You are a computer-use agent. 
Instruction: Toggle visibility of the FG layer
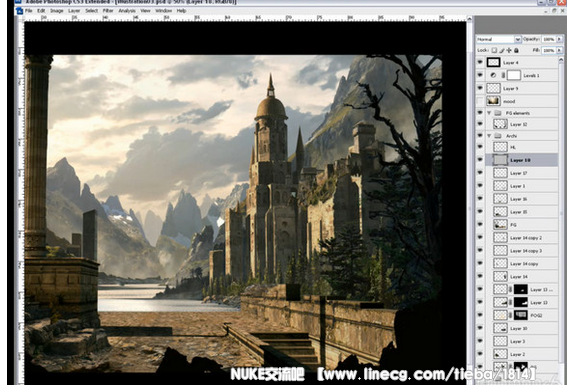(480, 225)
